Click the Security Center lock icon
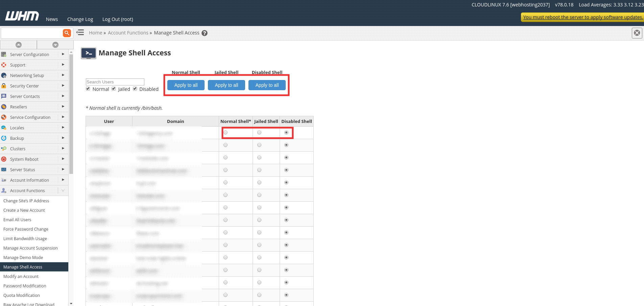This screenshot has height=306, width=644. pyautogui.click(x=4, y=86)
